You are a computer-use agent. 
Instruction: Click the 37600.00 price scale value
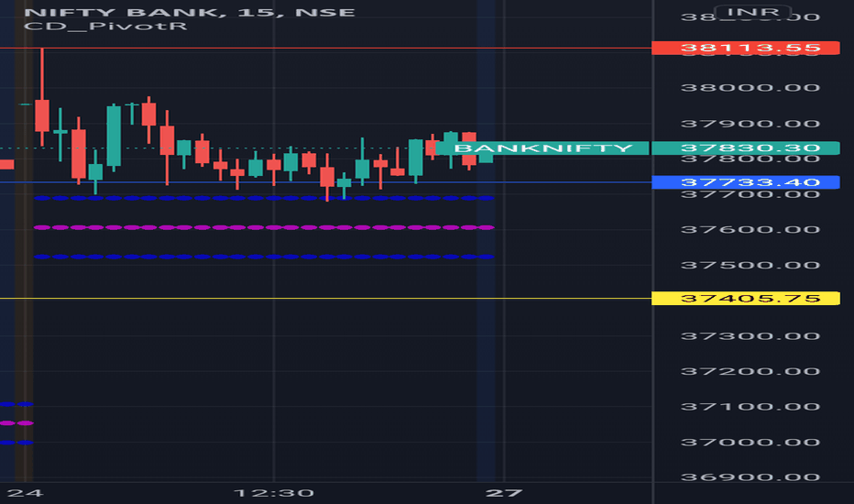(750, 229)
